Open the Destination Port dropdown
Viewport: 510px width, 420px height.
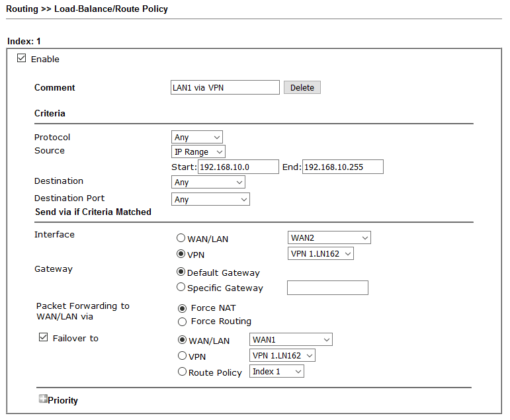tap(210, 199)
